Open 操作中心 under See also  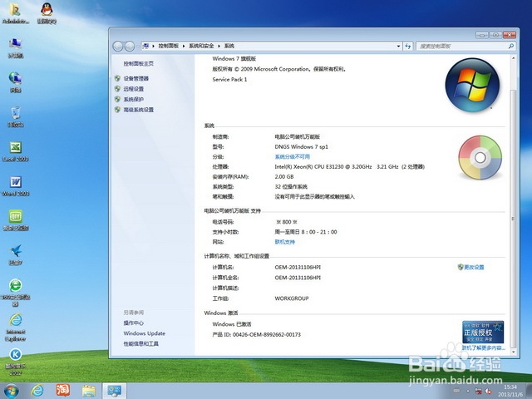(133, 323)
